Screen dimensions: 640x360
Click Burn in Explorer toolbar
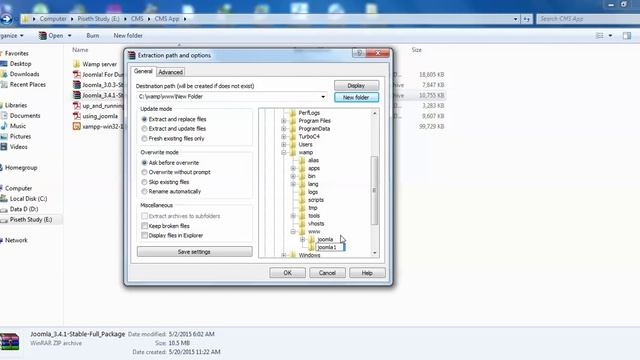(93, 36)
